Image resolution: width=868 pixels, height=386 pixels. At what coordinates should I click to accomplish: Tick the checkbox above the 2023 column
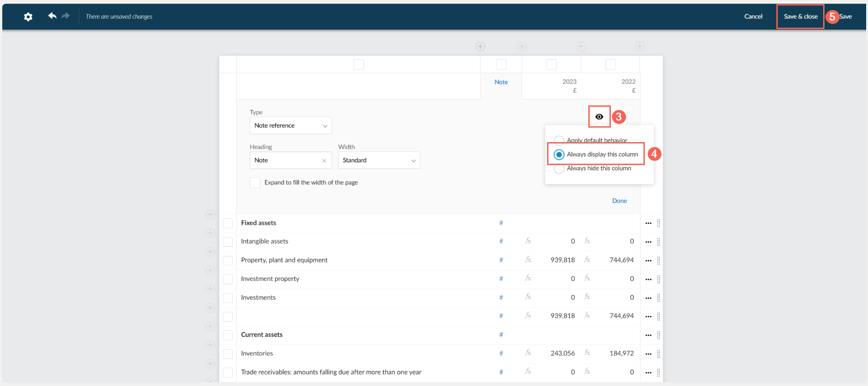(551, 64)
